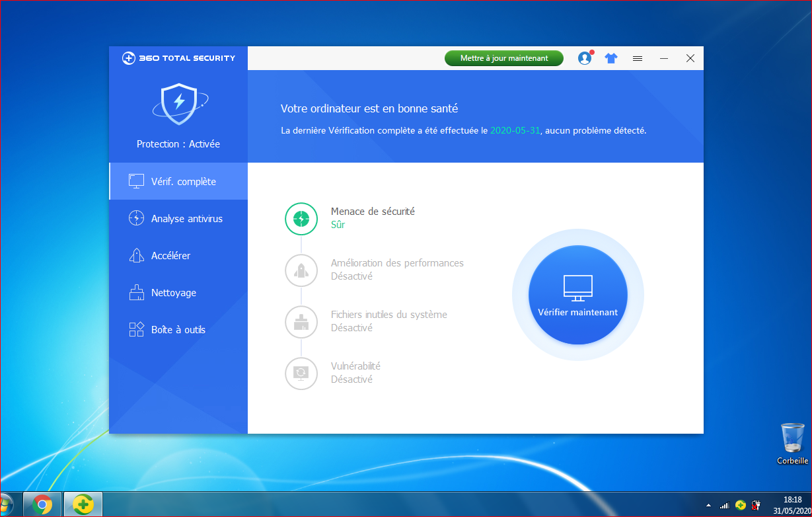This screenshot has height=517, width=812.
Task: Show hidden tray icons arrow
Action: click(709, 505)
